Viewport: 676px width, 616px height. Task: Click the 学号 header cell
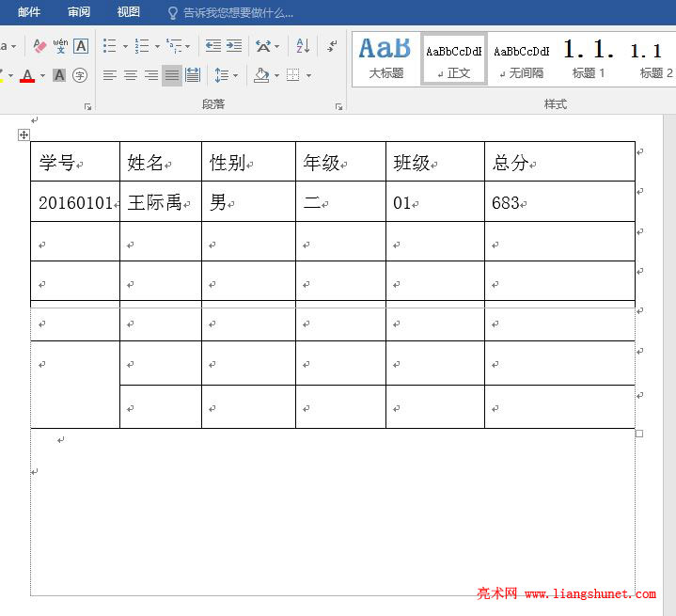[x=75, y=162]
